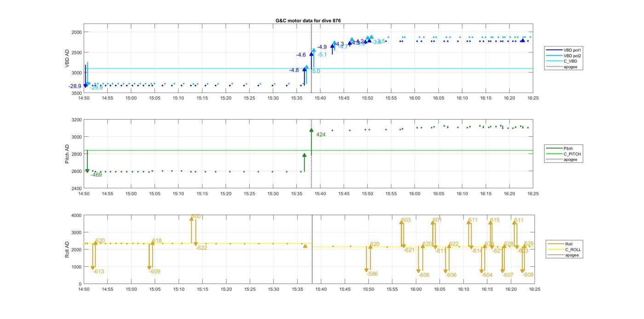Viewport: 644px width, 319px height.
Task: Click the '-622' roll data label
Action: [201, 248]
